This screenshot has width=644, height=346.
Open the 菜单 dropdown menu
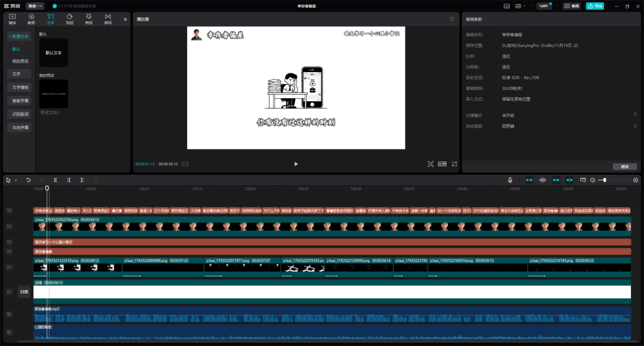[x=35, y=6]
